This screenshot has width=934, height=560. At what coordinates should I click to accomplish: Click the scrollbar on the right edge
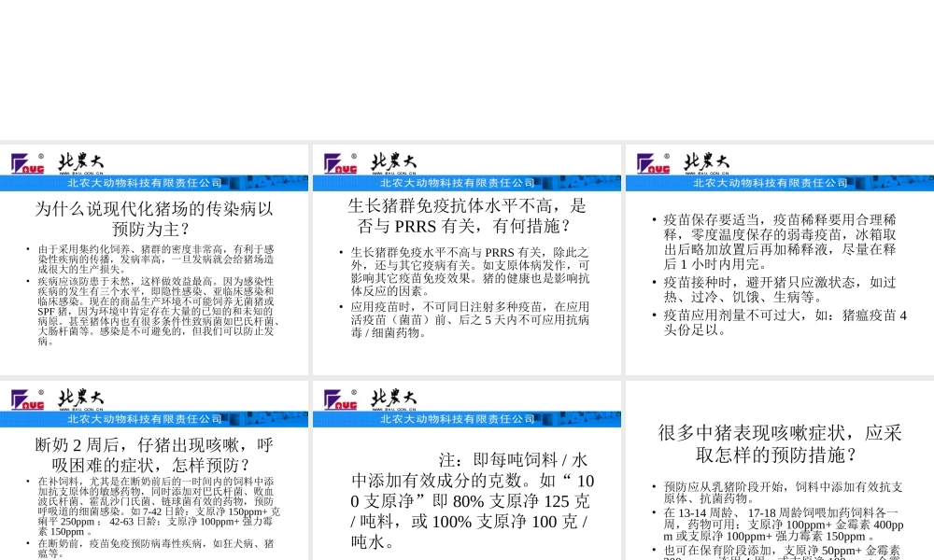click(x=930, y=280)
